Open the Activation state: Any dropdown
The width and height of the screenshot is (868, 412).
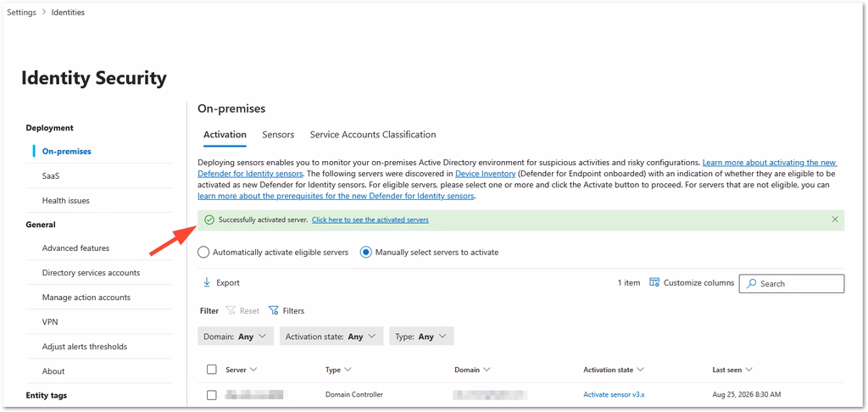click(x=331, y=337)
